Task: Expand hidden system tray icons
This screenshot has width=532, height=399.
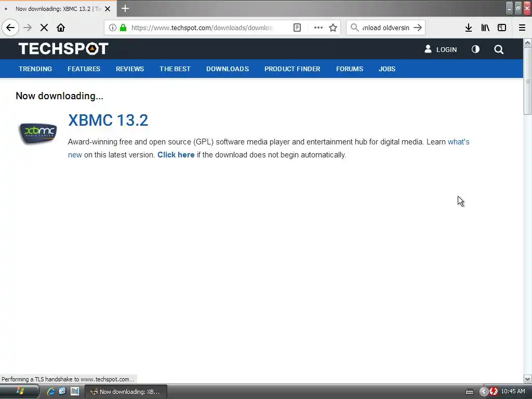Action: (x=484, y=392)
